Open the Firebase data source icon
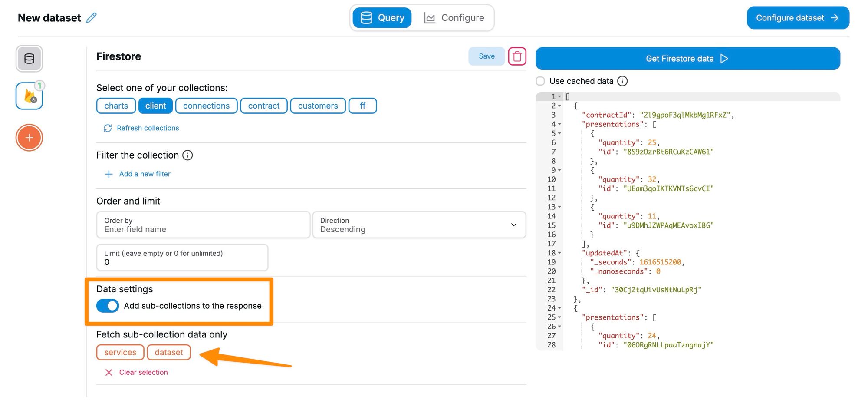The height and width of the screenshot is (400, 868). [29, 96]
